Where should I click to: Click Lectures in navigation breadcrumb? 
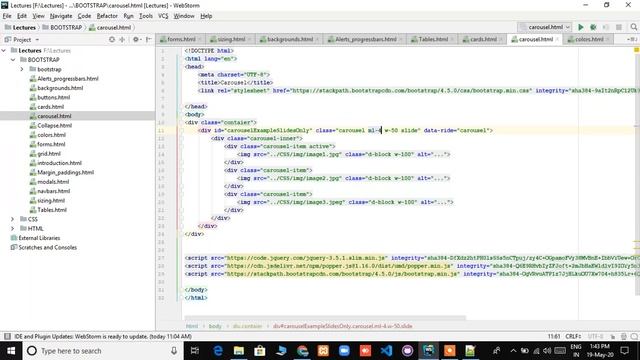[20, 27]
